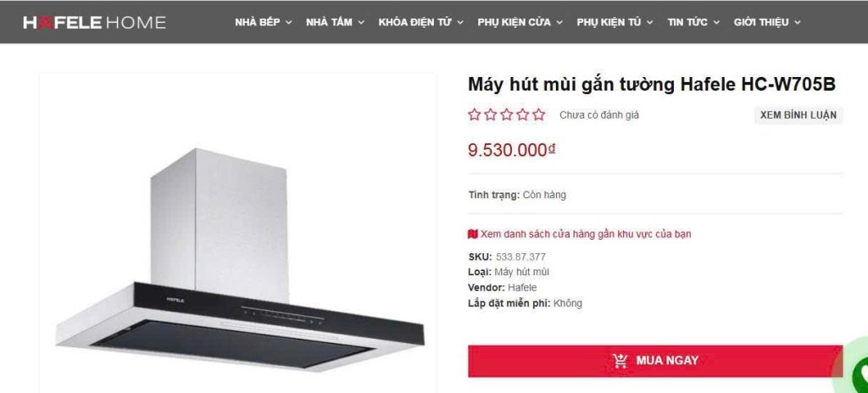Click the first rating star
The height and width of the screenshot is (393, 868).
[x=475, y=114]
